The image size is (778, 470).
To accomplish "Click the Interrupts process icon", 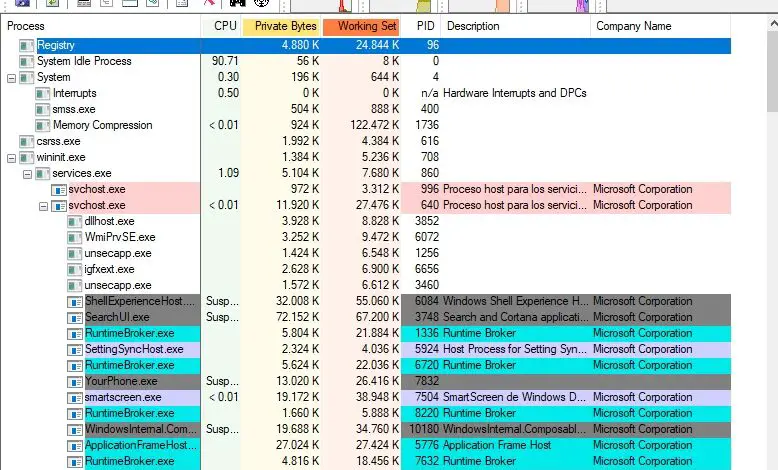I will point(42,93).
